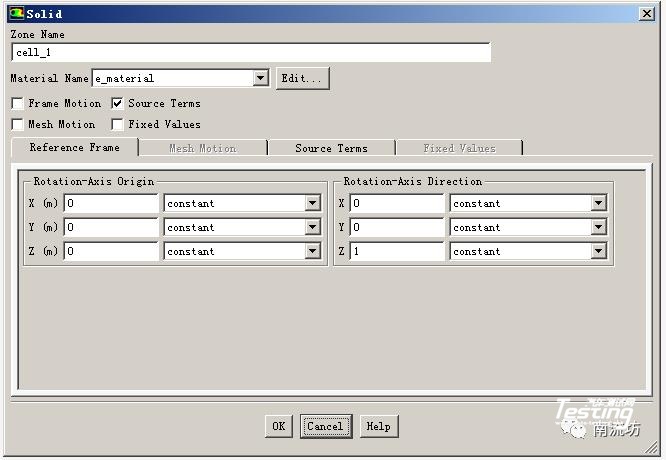The height and width of the screenshot is (460, 666).
Task: Click the Rotation-Axis Direction X value field
Action: [x=397, y=203]
